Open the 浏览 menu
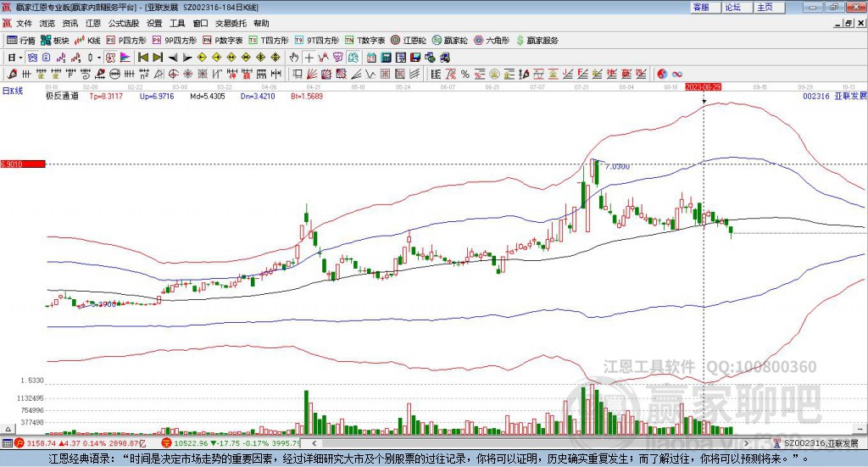 (x=47, y=23)
